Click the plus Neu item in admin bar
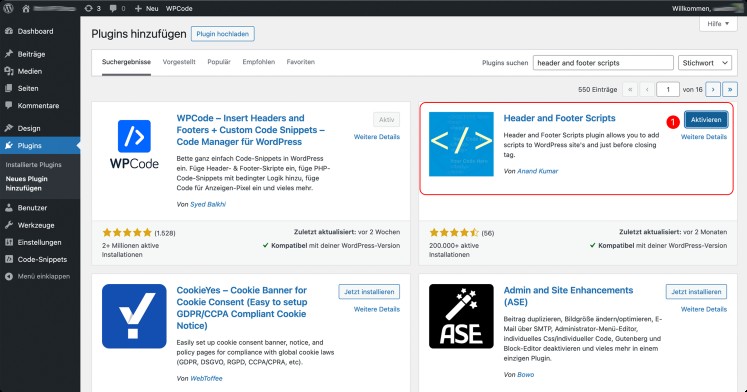This screenshot has width=747, height=392. pyautogui.click(x=146, y=8)
